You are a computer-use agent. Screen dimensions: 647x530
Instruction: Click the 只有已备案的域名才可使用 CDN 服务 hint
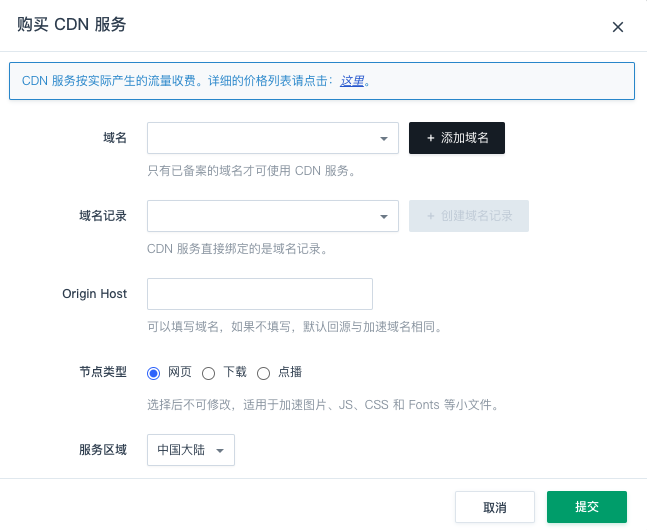click(x=251, y=170)
